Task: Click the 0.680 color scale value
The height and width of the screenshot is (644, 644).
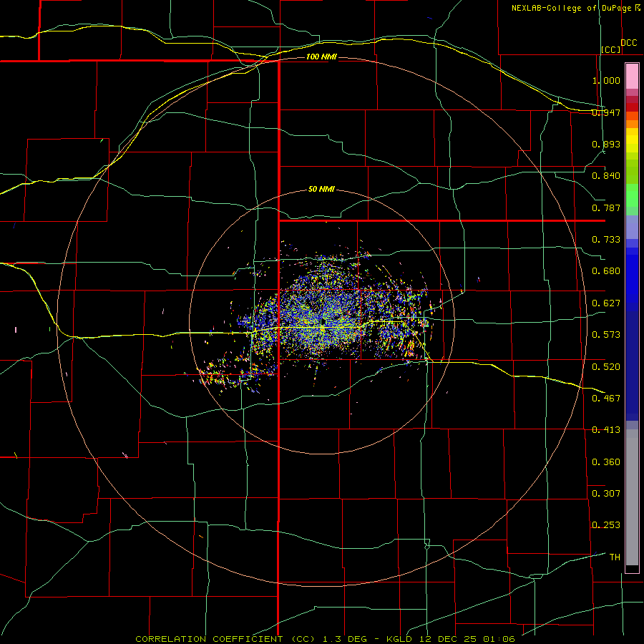Action: [606, 271]
